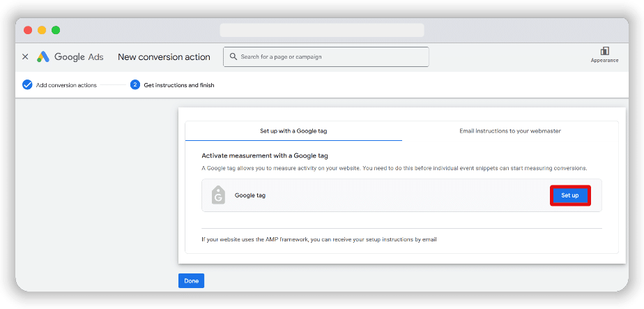Click the completed step checkmark icon

[x=27, y=85]
